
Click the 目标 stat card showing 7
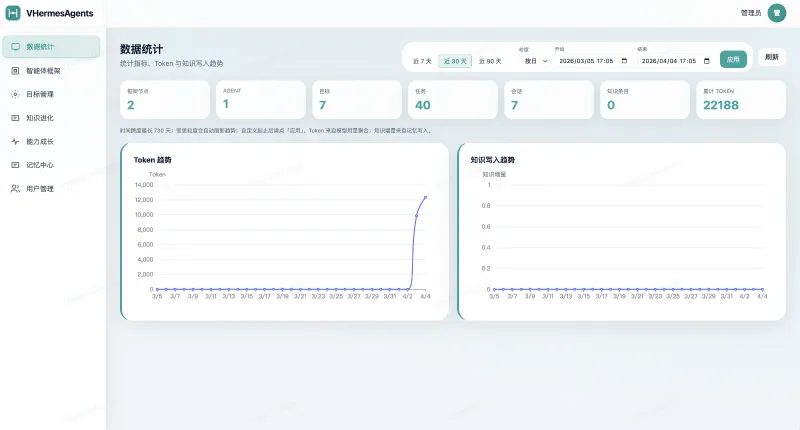[x=357, y=99]
